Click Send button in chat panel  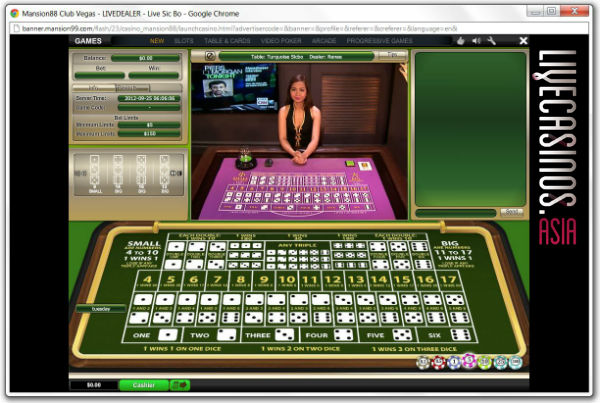coord(511,212)
